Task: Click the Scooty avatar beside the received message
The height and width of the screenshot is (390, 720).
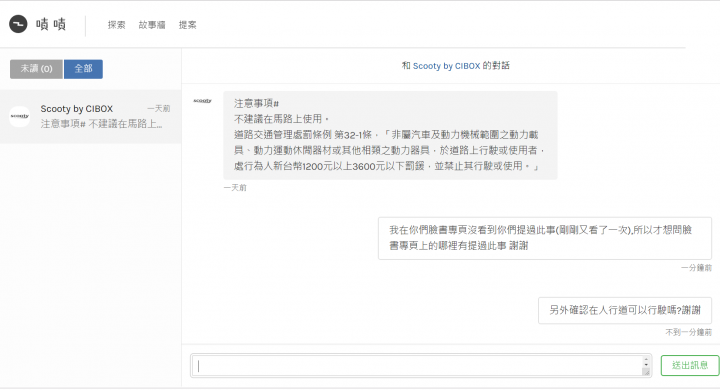Action: coord(202,101)
